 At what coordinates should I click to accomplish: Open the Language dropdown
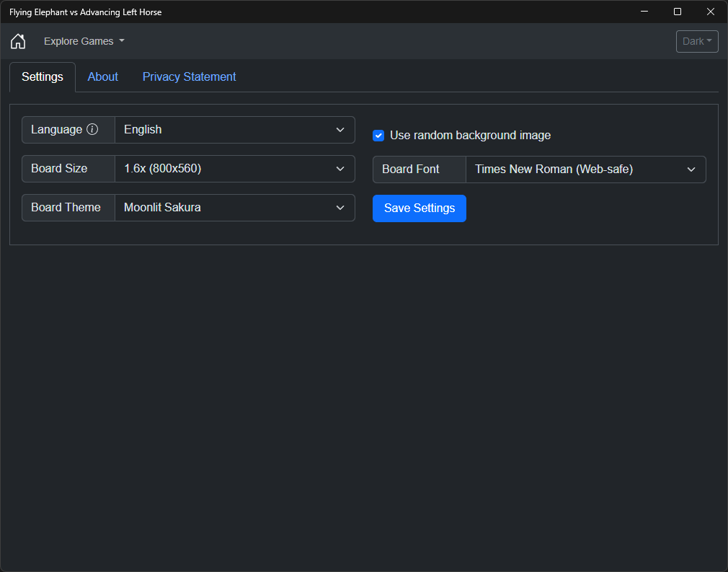tap(235, 130)
